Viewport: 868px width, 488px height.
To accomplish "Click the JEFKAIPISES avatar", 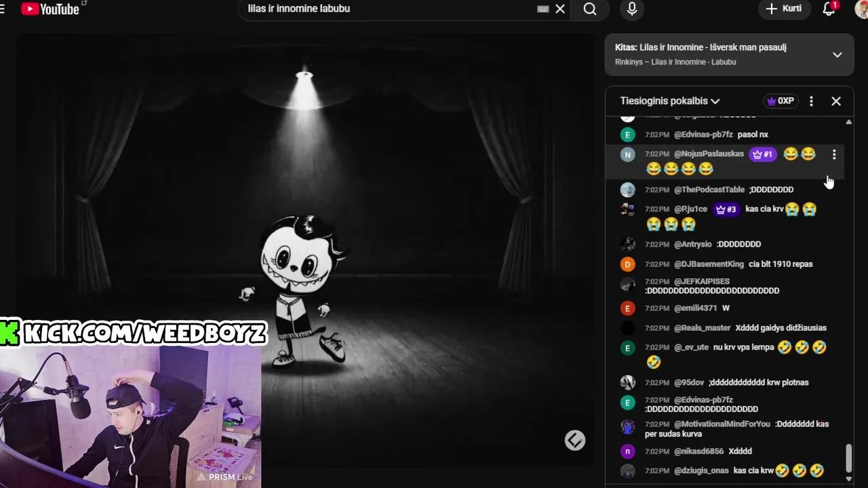I will pyautogui.click(x=627, y=284).
